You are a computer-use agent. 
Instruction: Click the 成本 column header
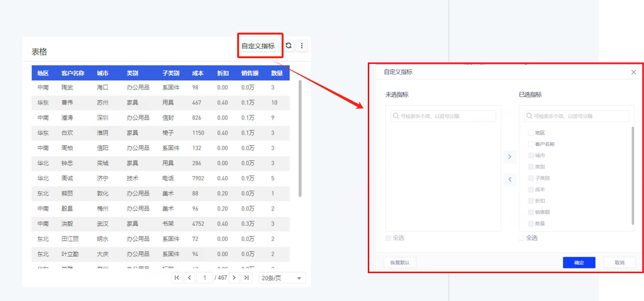point(197,73)
